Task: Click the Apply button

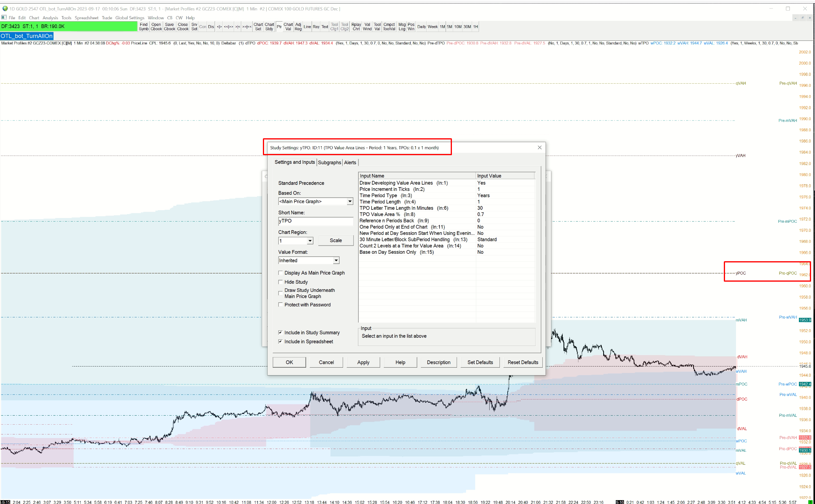Action: click(x=363, y=362)
